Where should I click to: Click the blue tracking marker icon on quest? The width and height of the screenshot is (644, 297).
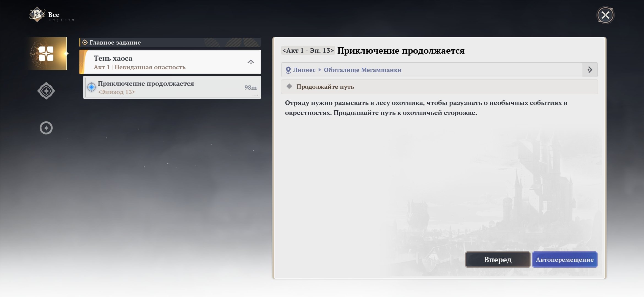(91, 87)
